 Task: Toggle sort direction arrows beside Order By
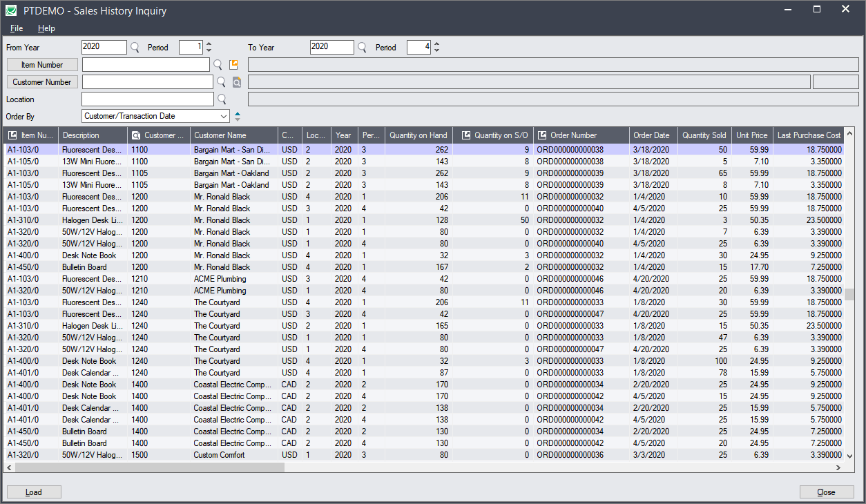pyautogui.click(x=238, y=116)
